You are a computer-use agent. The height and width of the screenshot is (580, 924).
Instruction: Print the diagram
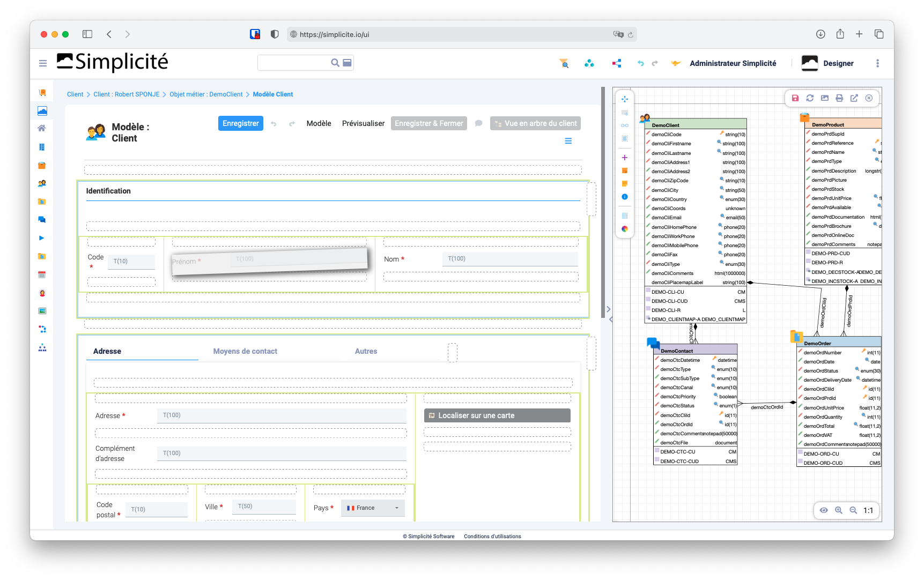pyautogui.click(x=839, y=98)
